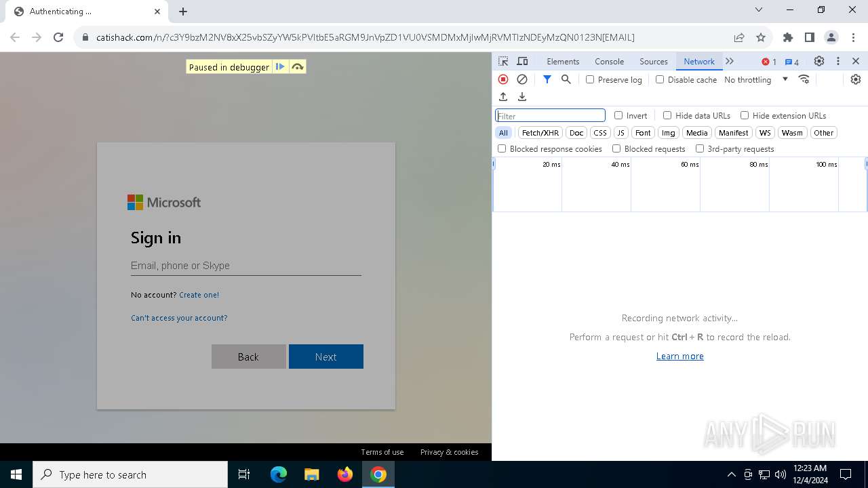Viewport: 868px width, 488px height.
Task: Switch to Console tab
Action: (609, 61)
